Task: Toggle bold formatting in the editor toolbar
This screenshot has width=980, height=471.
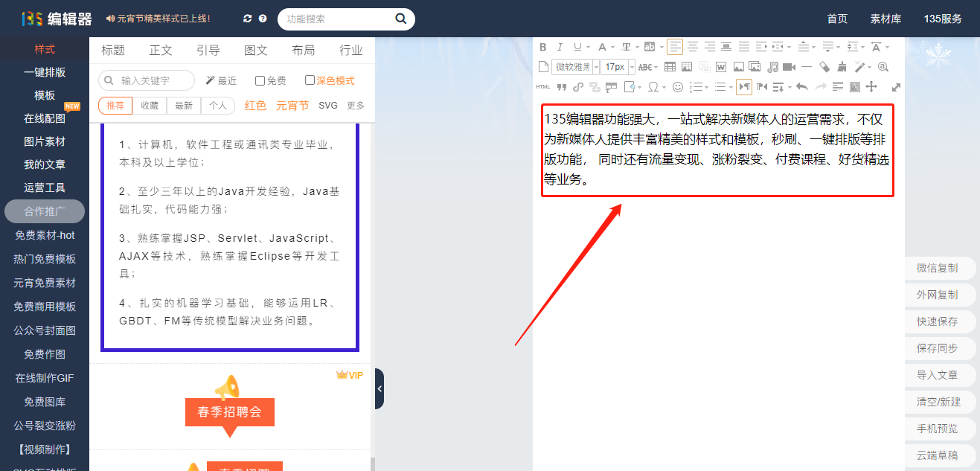Action: 543,47
